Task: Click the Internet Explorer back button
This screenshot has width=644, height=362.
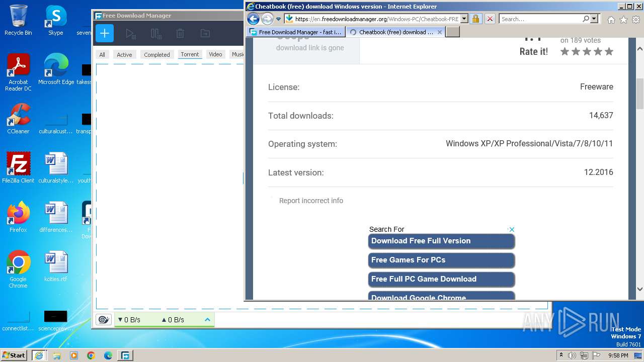Action: point(254,19)
